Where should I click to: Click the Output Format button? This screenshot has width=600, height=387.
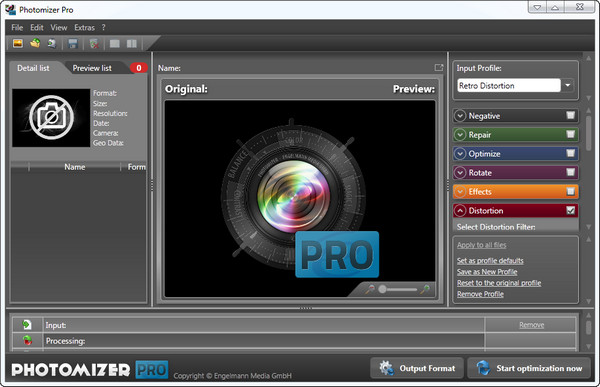click(x=417, y=368)
